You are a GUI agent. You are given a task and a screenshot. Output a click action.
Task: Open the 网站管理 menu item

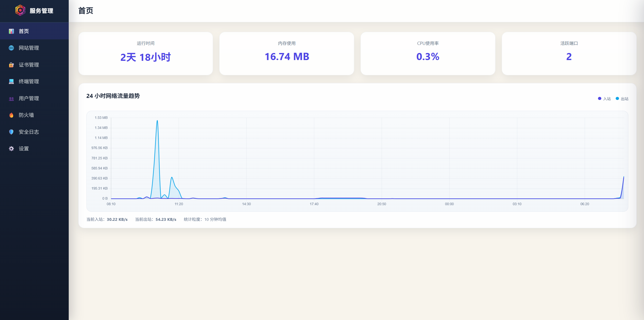point(29,48)
